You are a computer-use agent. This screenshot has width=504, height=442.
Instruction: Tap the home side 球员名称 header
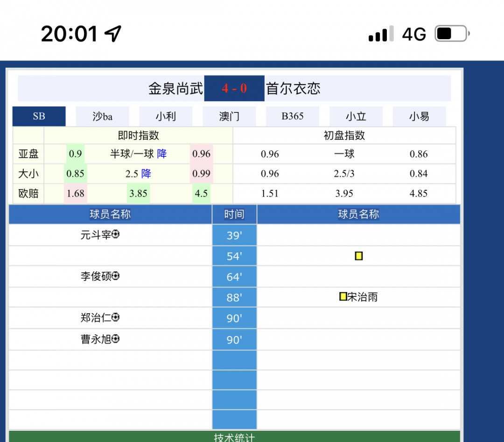tap(110, 214)
